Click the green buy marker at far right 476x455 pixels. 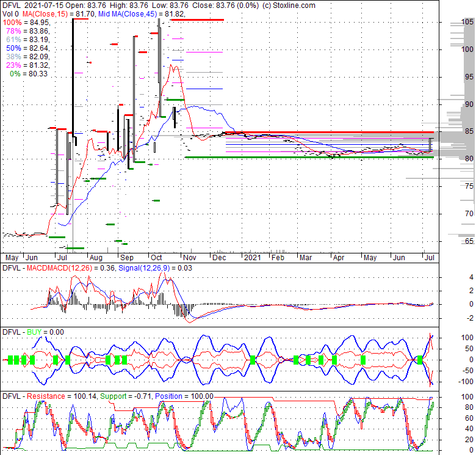(x=420, y=360)
